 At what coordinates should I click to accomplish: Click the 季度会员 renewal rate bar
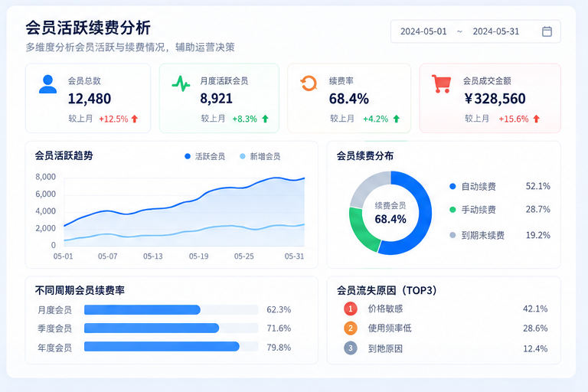[152, 328]
